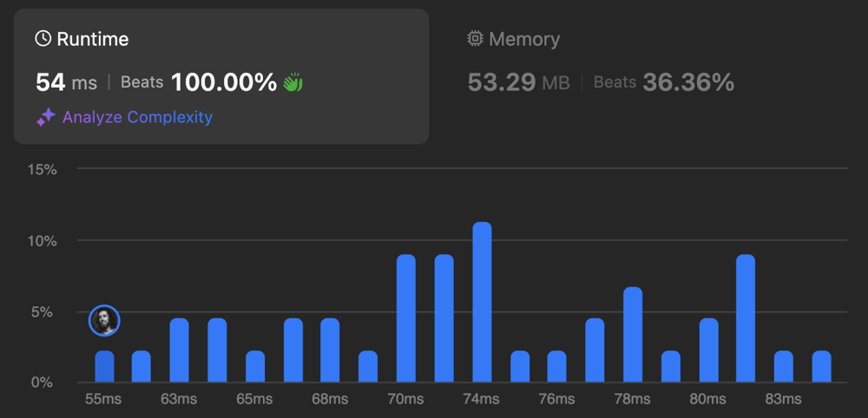
Task: Click the bar above the 80ms label
Action: (708, 350)
